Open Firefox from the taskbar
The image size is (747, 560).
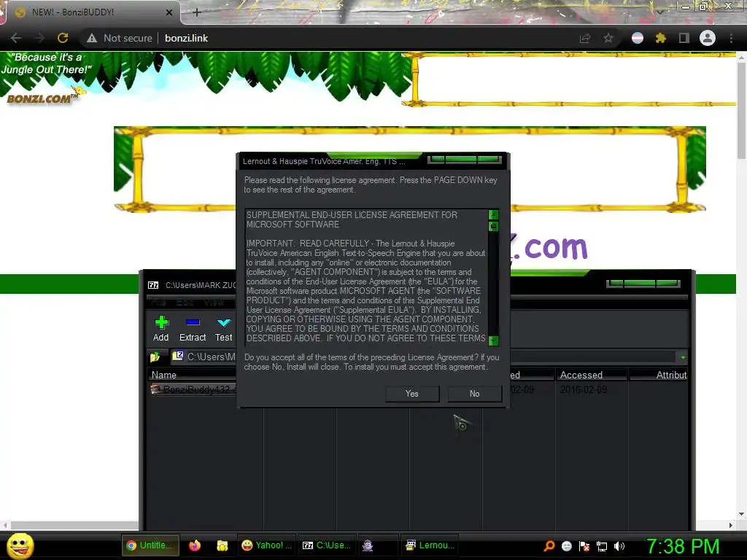pos(195,545)
